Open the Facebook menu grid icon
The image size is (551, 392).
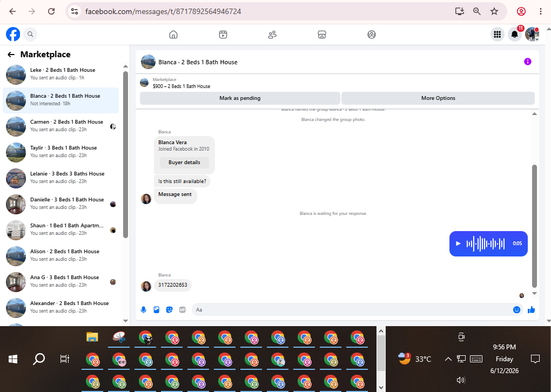click(x=497, y=35)
